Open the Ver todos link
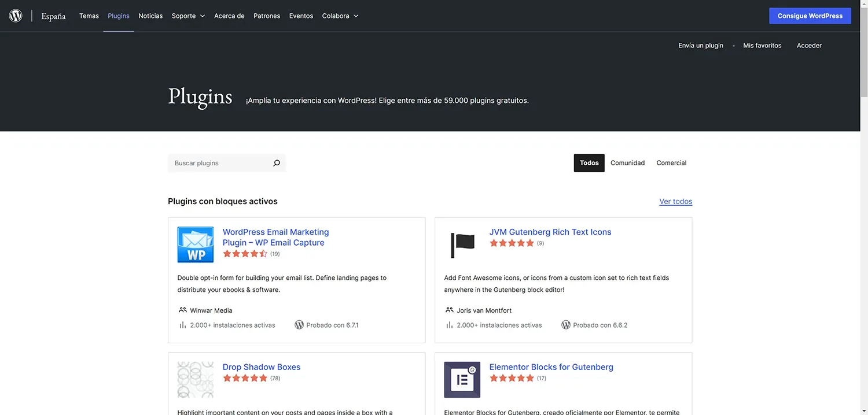This screenshot has width=868, height=415. (675, 201)
